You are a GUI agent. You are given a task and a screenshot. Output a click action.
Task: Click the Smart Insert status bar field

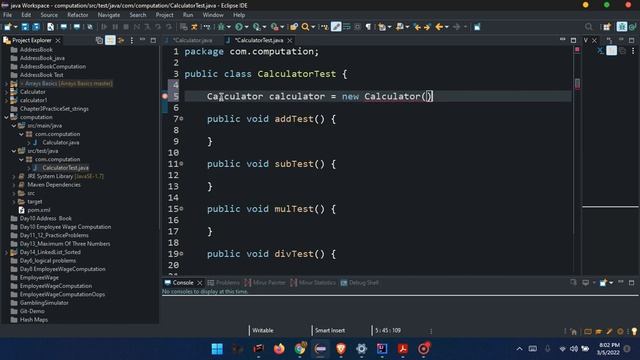[330, 330]
